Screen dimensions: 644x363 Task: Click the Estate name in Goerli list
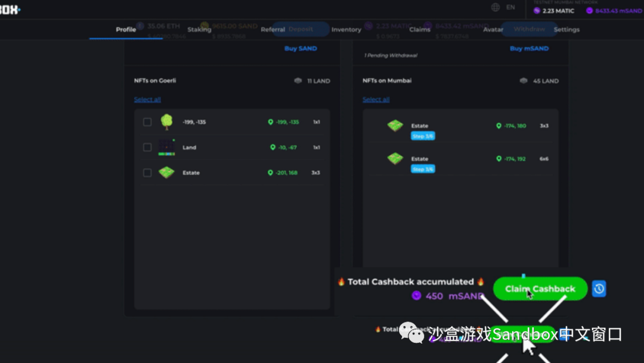(x=191, y=173)
